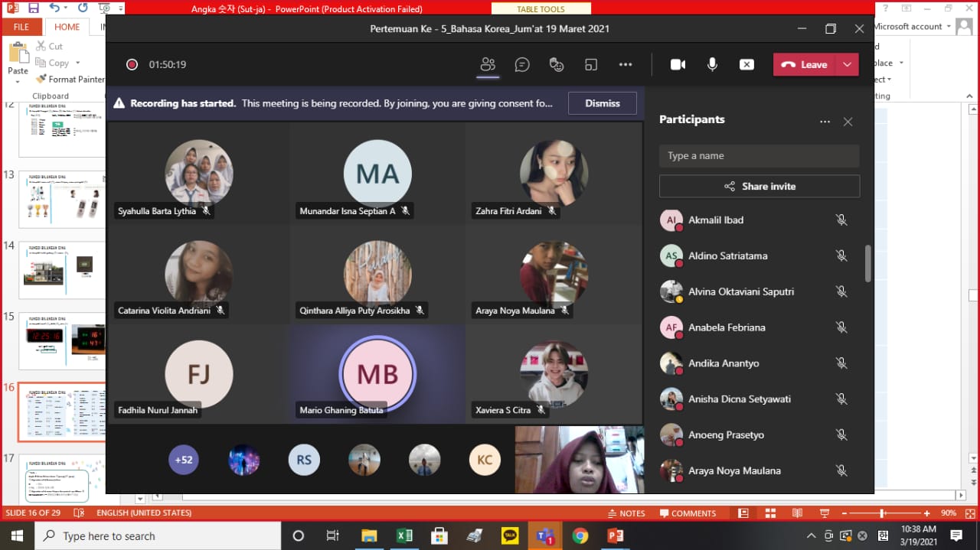Click the Share invite button
Viewport: 980px width, 550px height.
tap(759, 186)
